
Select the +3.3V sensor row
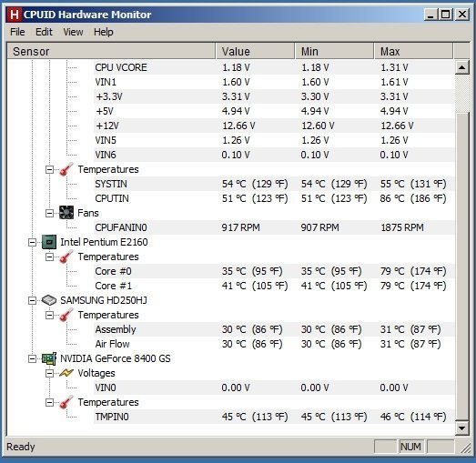(274, 96)
